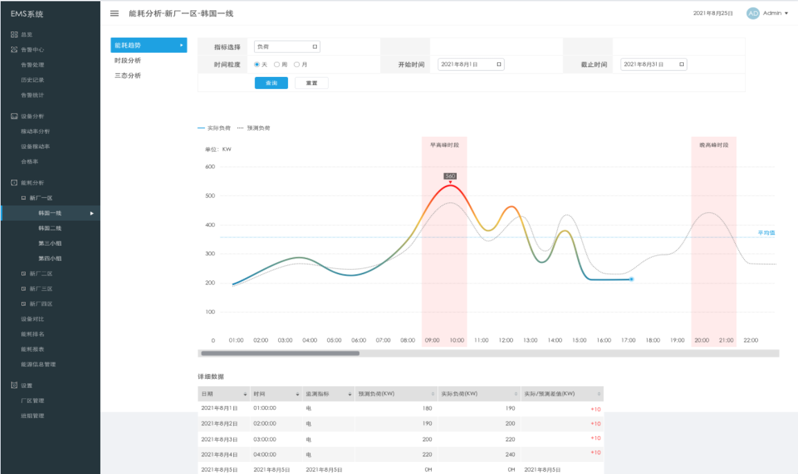Screen dimensions: 798x474
Task: Click the 能耗分析 sidebar icon
Action: click(13, 183)
